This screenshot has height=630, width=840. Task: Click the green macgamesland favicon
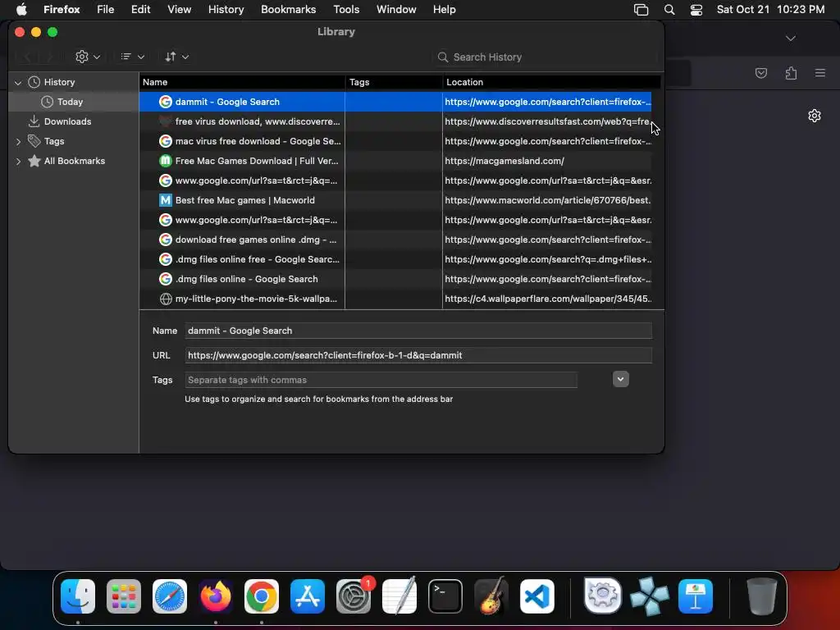pyautogui.click(x=166, y=161)
